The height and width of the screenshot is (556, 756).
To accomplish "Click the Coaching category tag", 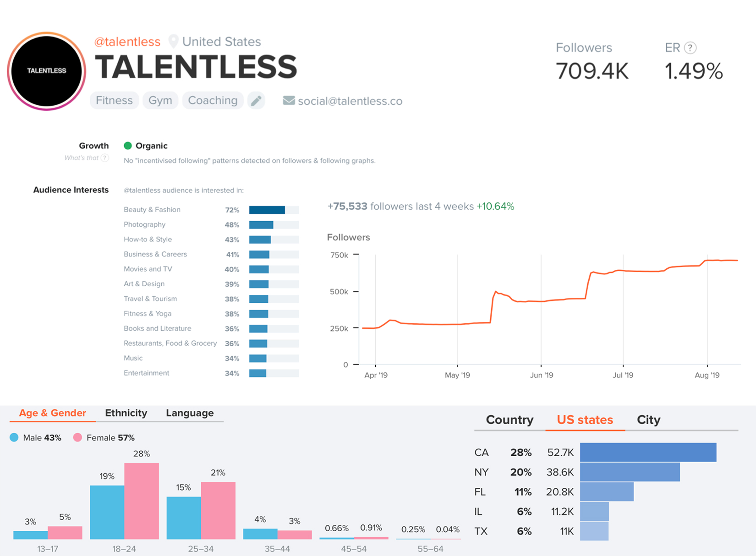I will pyautogui.click(x=213, y=100).
